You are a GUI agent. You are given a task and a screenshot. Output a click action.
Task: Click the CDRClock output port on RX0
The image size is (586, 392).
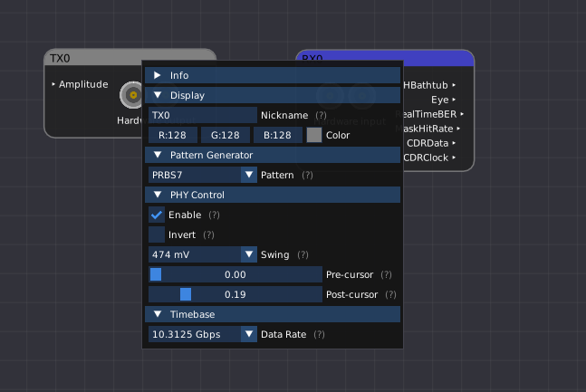454,158
